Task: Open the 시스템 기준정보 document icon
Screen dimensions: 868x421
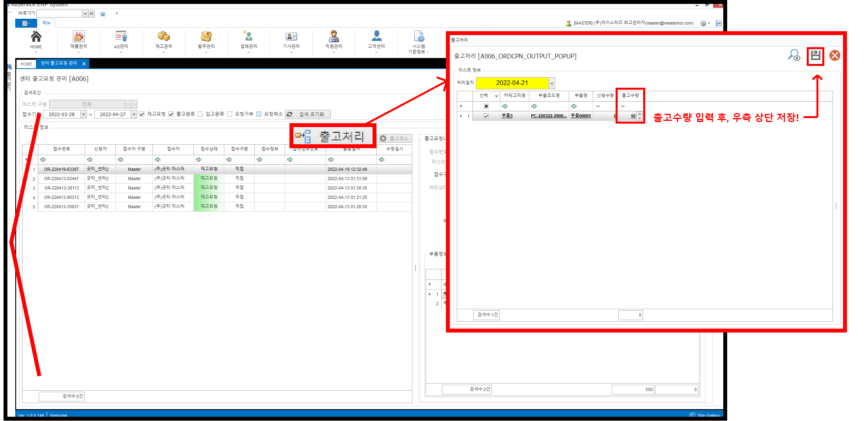Action: [419, 37]
